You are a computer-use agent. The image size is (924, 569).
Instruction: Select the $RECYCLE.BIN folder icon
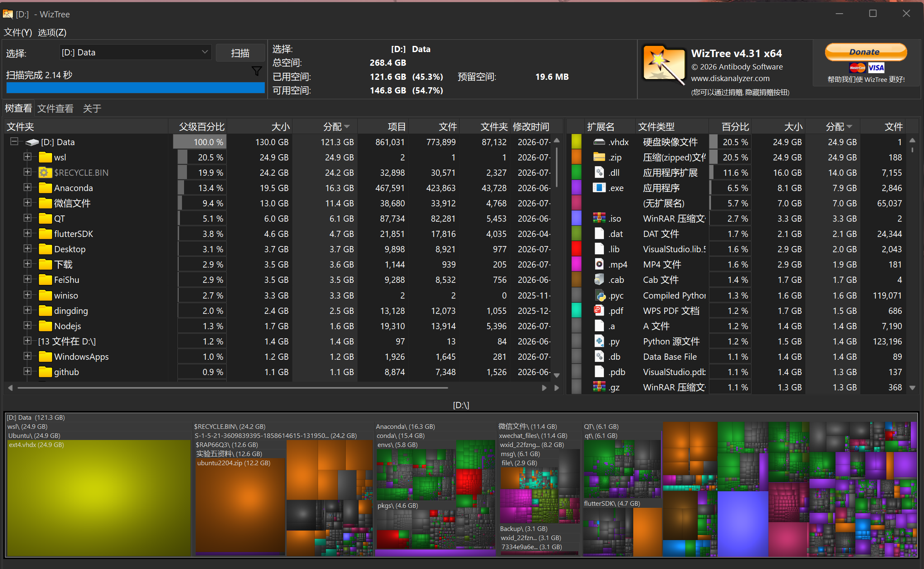coord(45,172)
